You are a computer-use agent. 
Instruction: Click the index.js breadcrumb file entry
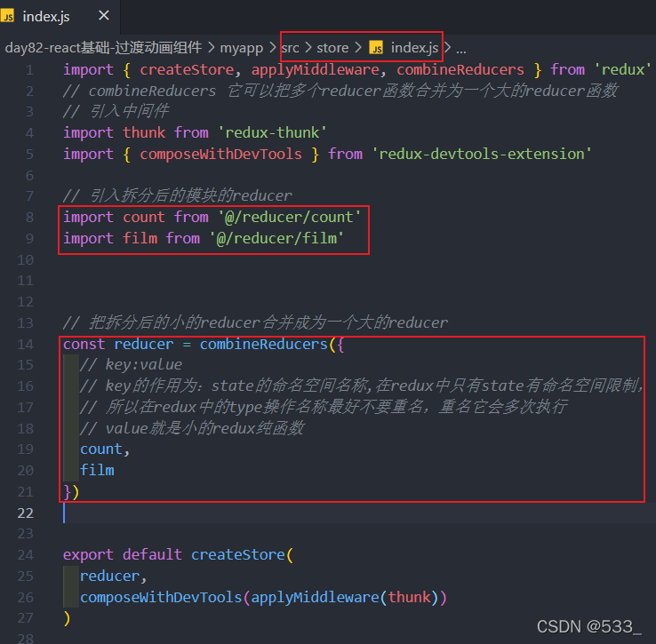click(x=414, y=48)
